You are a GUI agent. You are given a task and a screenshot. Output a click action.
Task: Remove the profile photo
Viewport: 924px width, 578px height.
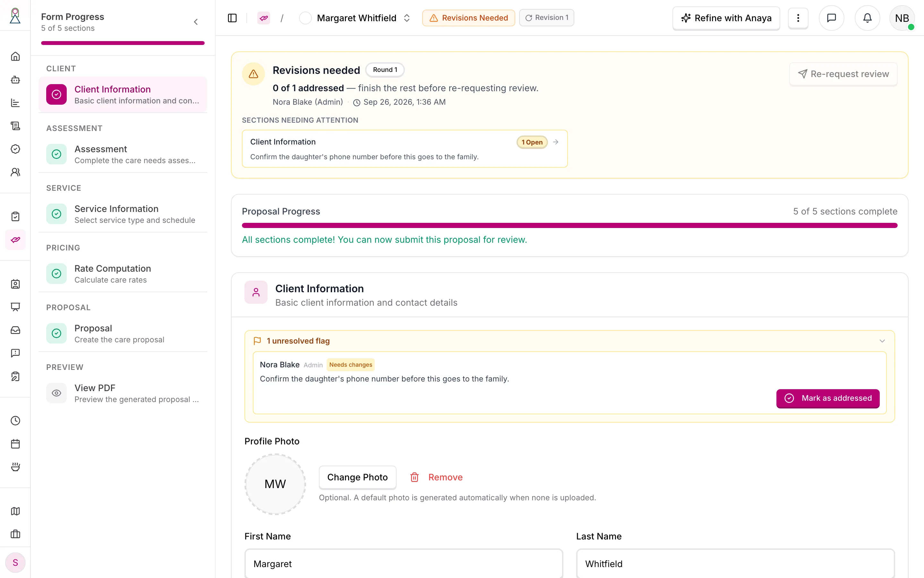click(436, 477)
